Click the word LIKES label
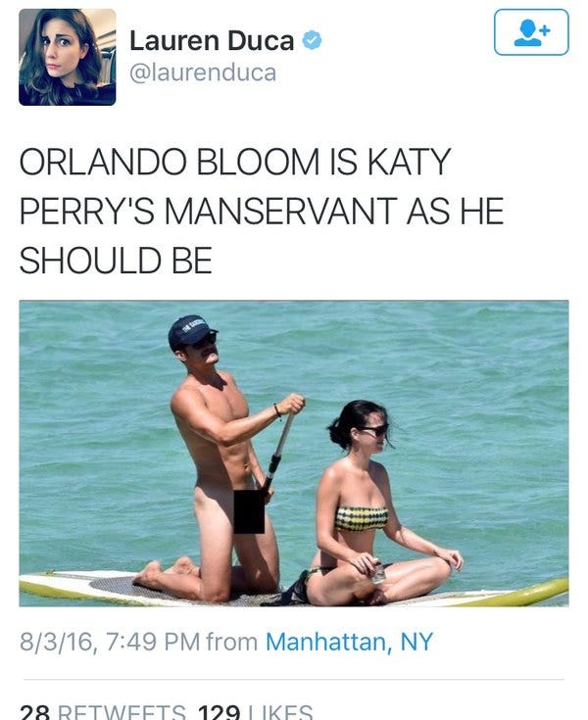 (280, 712)
